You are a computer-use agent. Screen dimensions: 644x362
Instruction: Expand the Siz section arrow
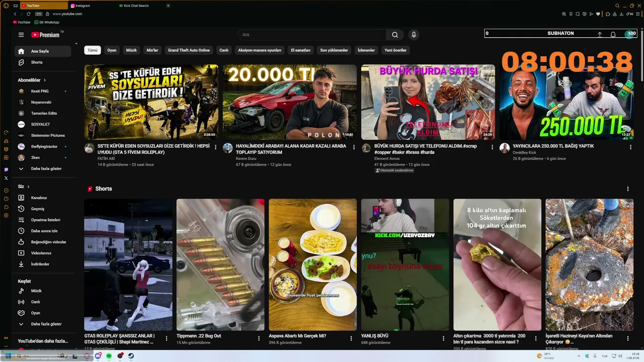click(x=28, y=187)
